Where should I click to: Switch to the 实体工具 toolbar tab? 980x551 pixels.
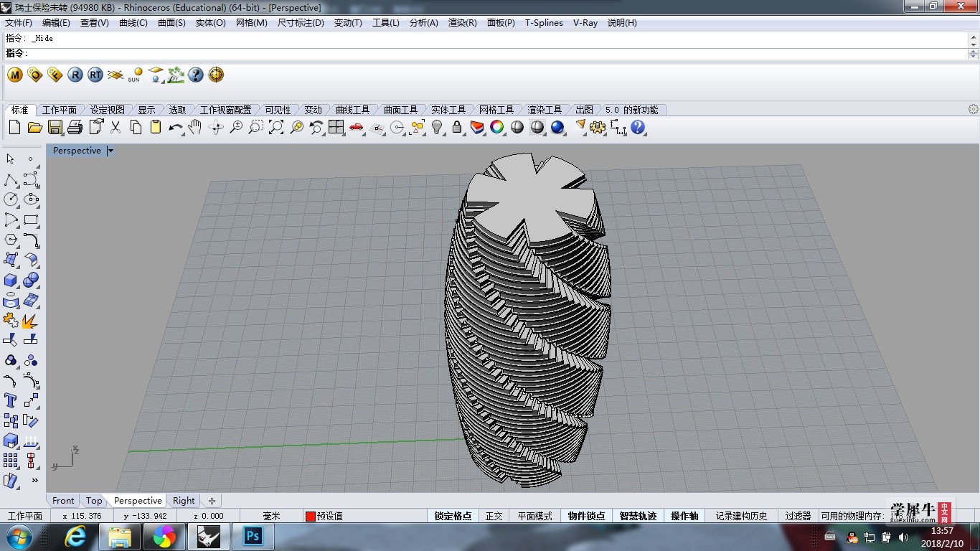(448, 110)
